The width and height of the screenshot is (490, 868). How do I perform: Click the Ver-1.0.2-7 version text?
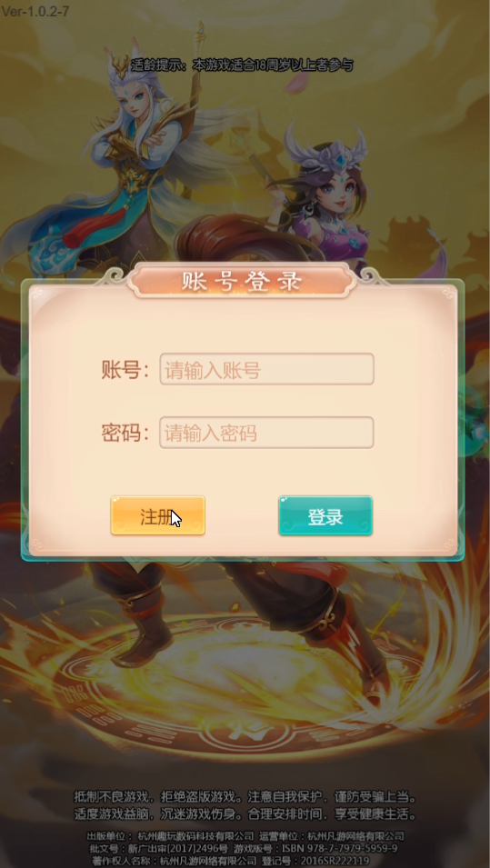pos(35,11)
